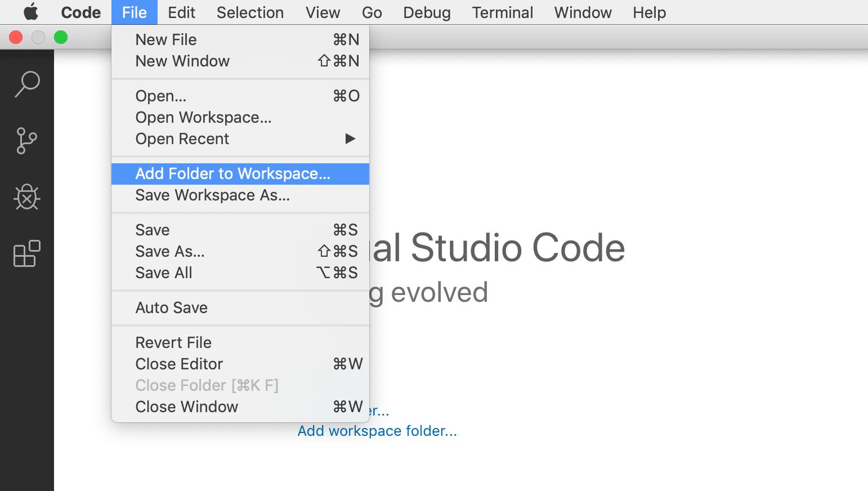
Task: Select Add Folder to Workspace...
Action: [x=240, y=173]
